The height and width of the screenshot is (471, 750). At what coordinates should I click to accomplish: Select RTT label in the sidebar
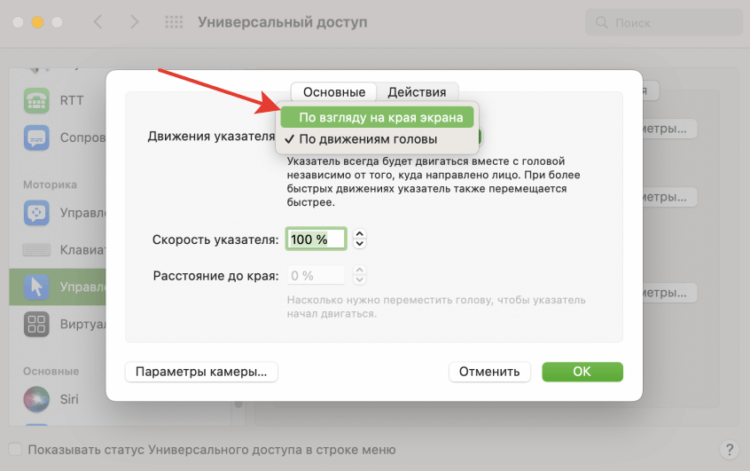72,100
